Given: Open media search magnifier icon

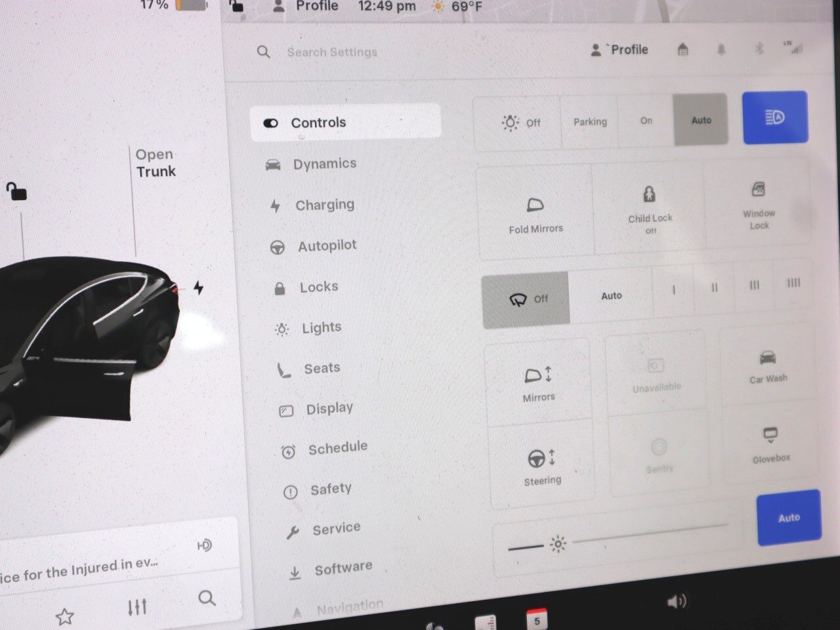Looking at the screenshot, I should pos(207,598).
